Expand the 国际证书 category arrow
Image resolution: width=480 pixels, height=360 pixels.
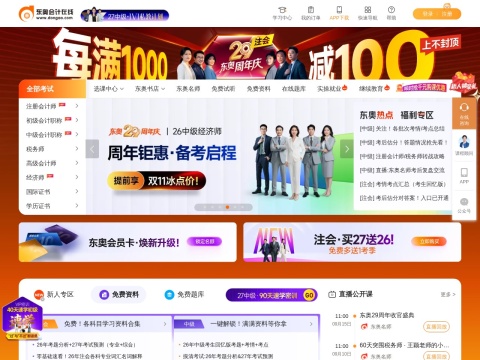click(77, 191)
